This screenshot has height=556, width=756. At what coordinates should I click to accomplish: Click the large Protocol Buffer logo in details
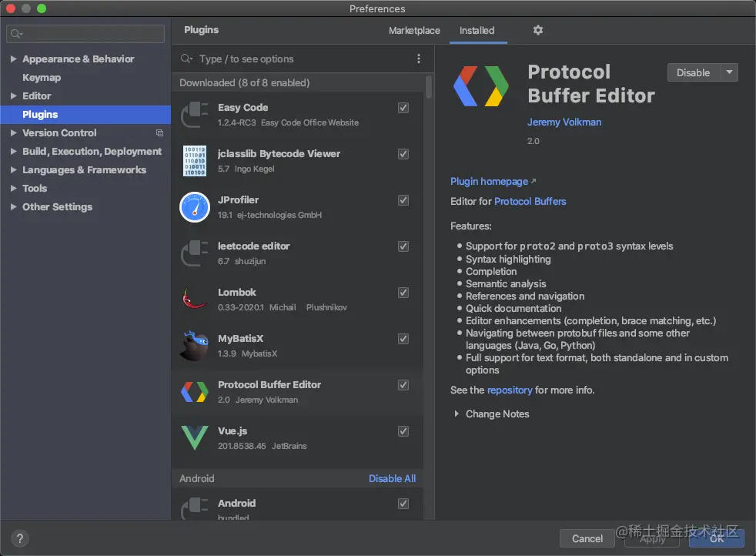481,86
